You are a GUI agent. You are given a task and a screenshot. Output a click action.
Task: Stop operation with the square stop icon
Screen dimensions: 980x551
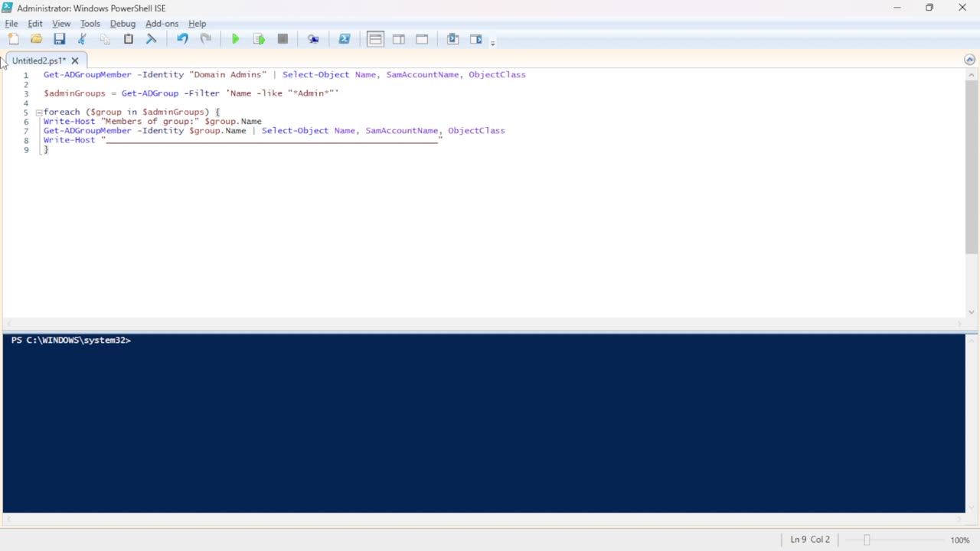(283, 39)
